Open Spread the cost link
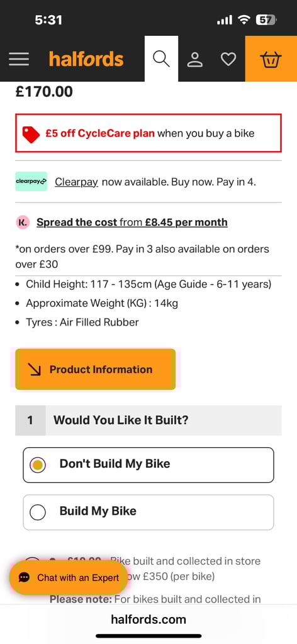 [x=77, y=223]
